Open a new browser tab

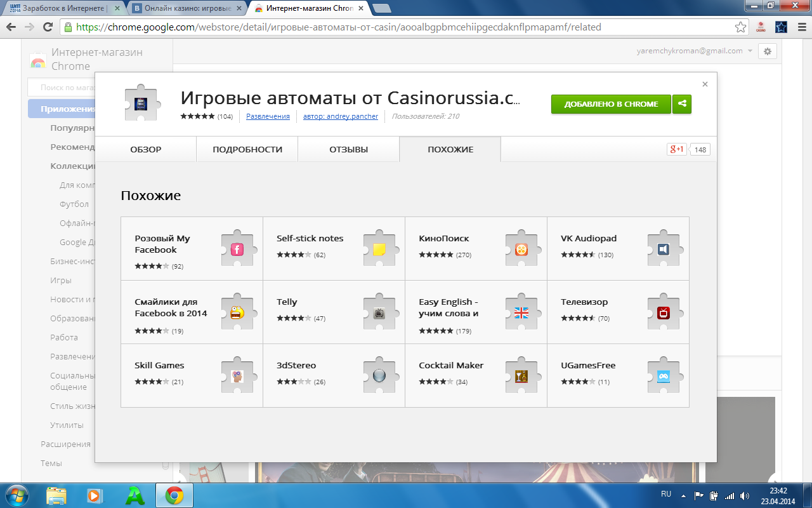(381, 8)
